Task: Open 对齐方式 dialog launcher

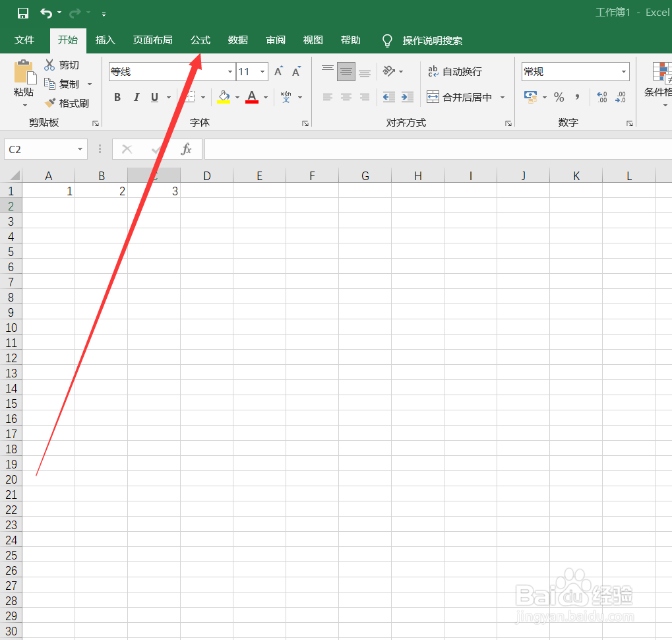Action: click(508, 123)
